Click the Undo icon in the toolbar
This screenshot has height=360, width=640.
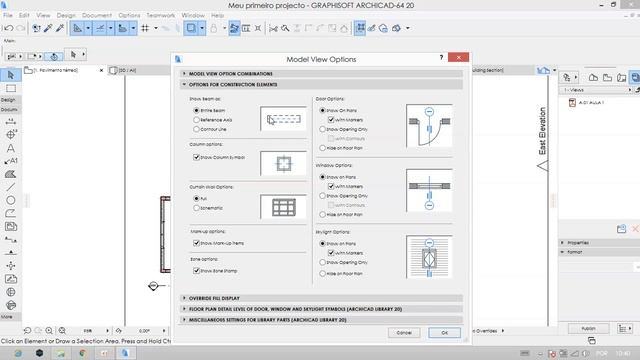9,28
